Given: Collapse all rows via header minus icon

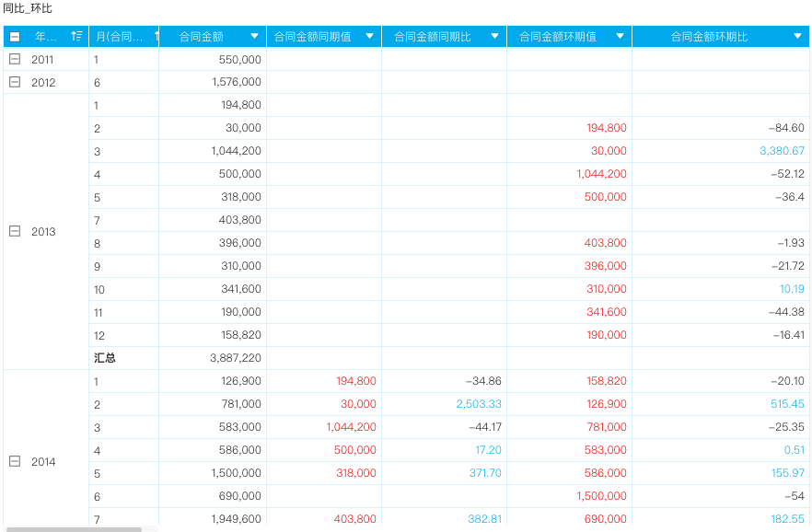Looking at the screenshot, I should click(15, 37).
